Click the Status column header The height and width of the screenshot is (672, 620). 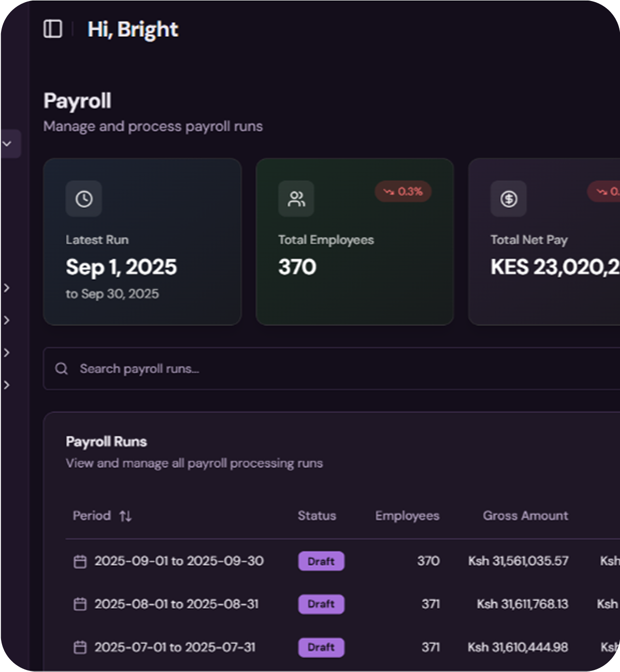pyautogui.click(x=317, y=516)
